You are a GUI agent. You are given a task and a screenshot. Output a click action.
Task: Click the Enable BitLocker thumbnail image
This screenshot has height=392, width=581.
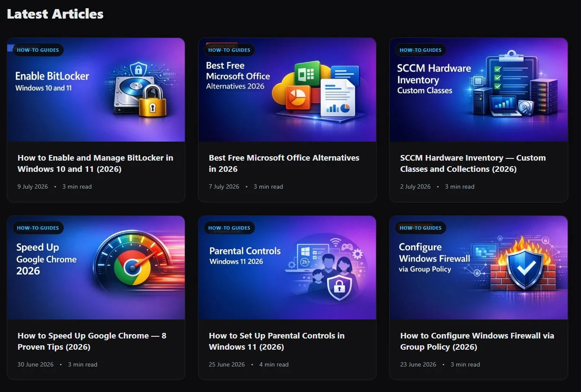96,90
